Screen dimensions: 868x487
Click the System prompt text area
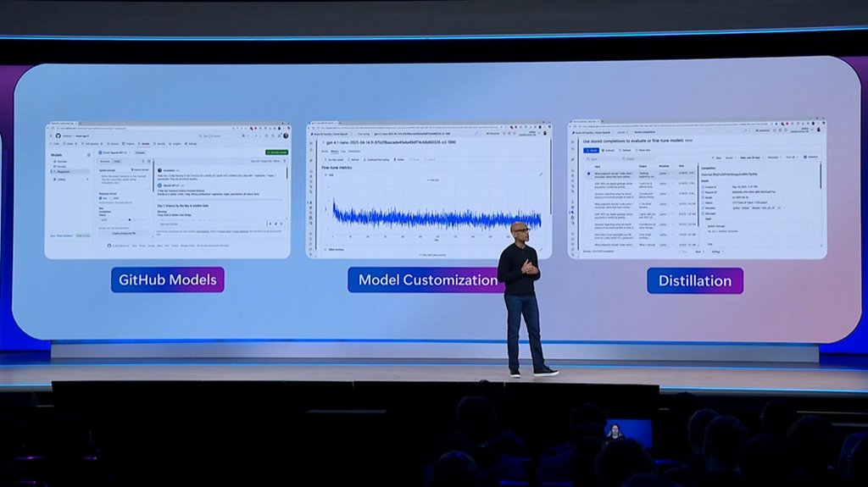coord(124,182)
